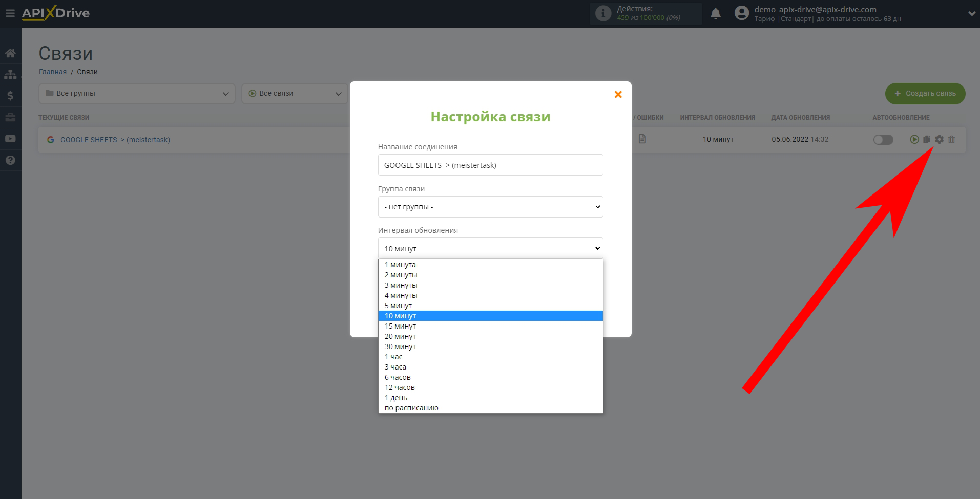The width and height of the screenshot is (980, 499).
Task: Select 'по расписанию' option
Action: [x=490, y=408]
